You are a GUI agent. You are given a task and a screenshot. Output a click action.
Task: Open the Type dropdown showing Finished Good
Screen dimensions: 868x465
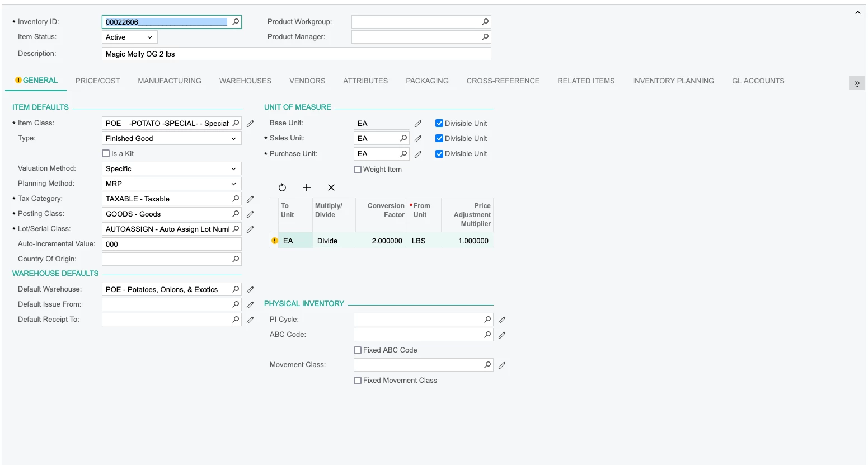[171, 138]
